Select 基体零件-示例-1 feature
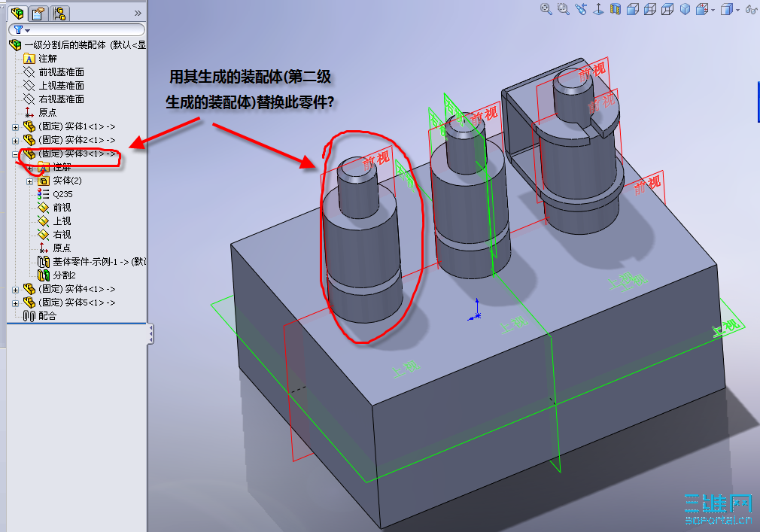760x532 pixels. click(92, 262)
